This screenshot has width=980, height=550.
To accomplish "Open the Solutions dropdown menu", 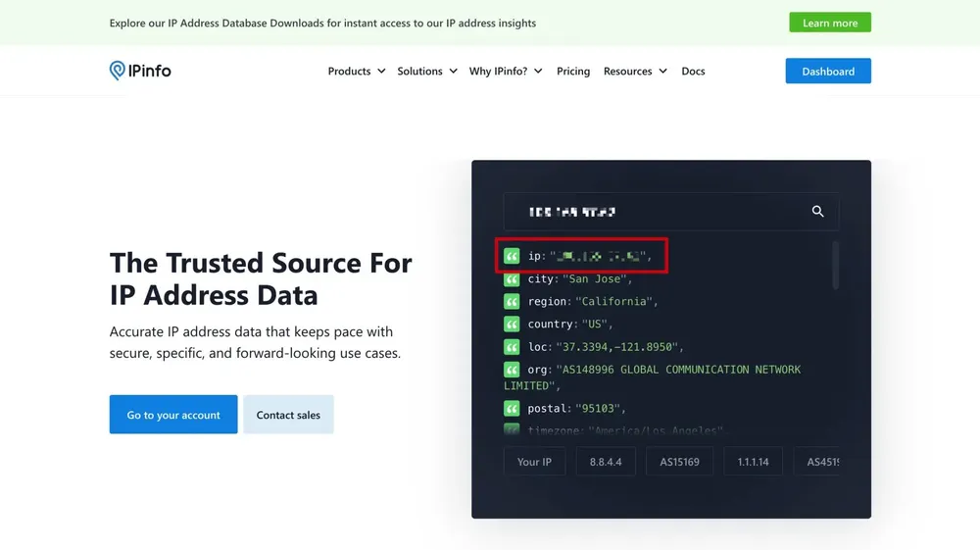I will click(426, 72).
